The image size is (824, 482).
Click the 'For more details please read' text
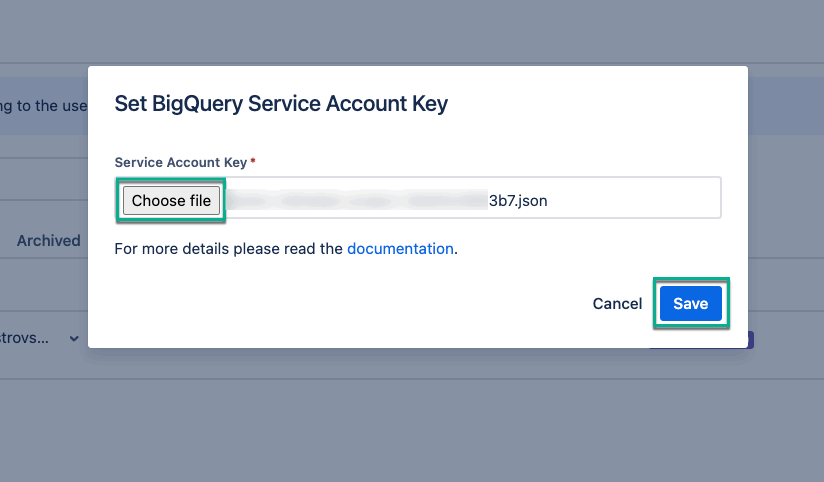(x=229, y=249)
